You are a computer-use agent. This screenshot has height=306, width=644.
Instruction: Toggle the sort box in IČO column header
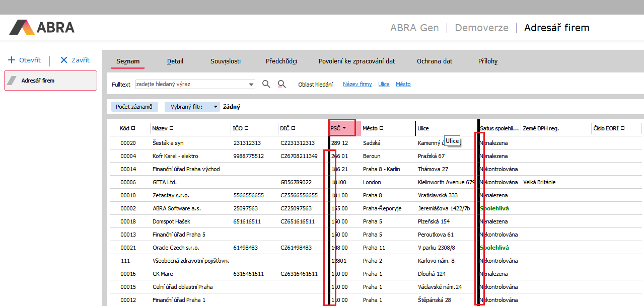pyautogui.click(x=246, y=128)
